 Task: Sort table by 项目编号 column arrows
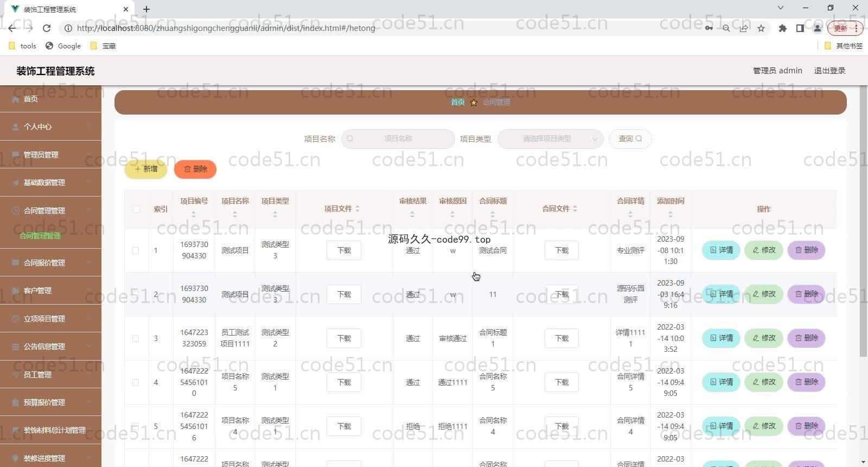coord(194,214)
